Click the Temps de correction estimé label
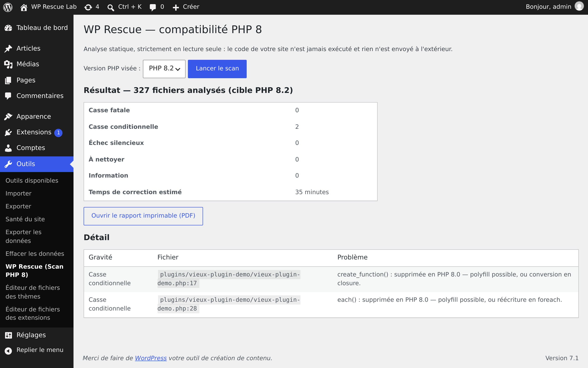588x368 pixels. point(135,192)
